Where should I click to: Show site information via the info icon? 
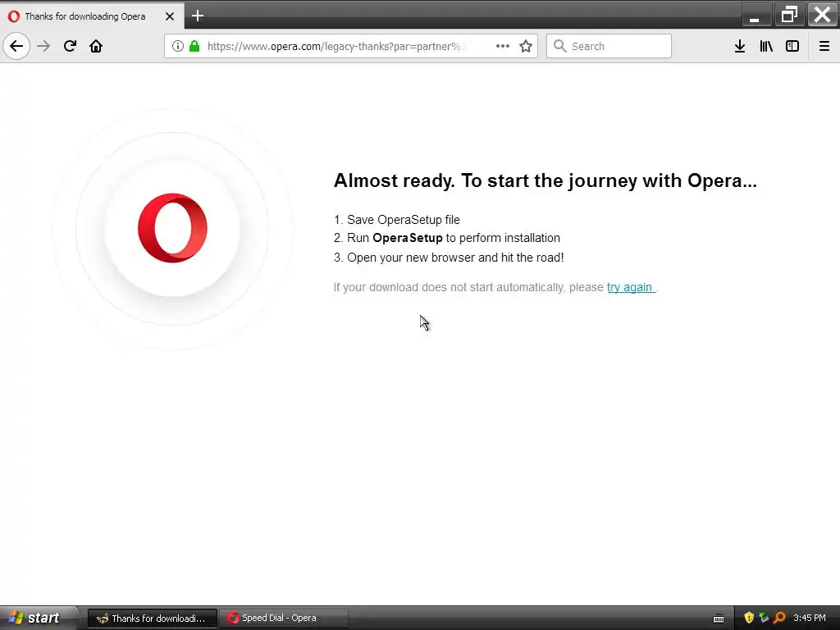tap(177, 46)
